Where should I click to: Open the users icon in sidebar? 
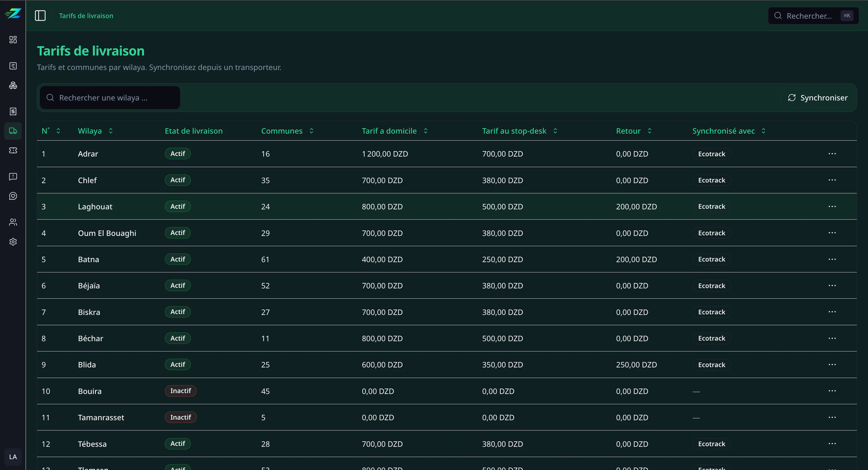(x=13, y=222)
